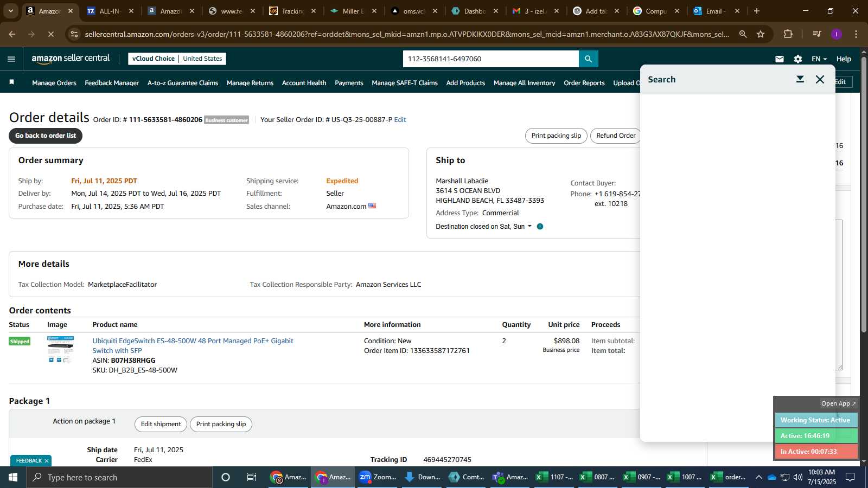The height and width of the screenshot is (488, 868).
Task: Click the orange search magnifier button
Action: (x=588, y=59)
